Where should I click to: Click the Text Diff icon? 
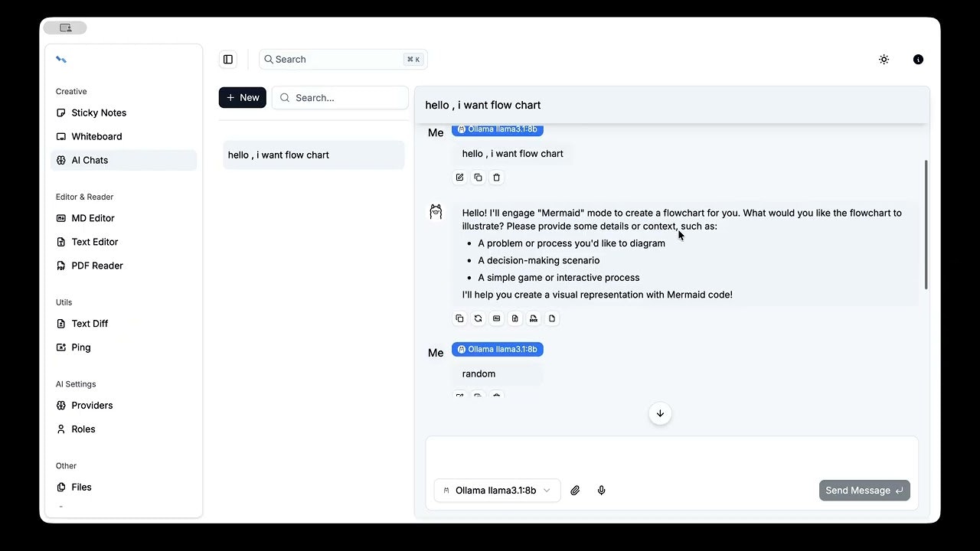61,324
